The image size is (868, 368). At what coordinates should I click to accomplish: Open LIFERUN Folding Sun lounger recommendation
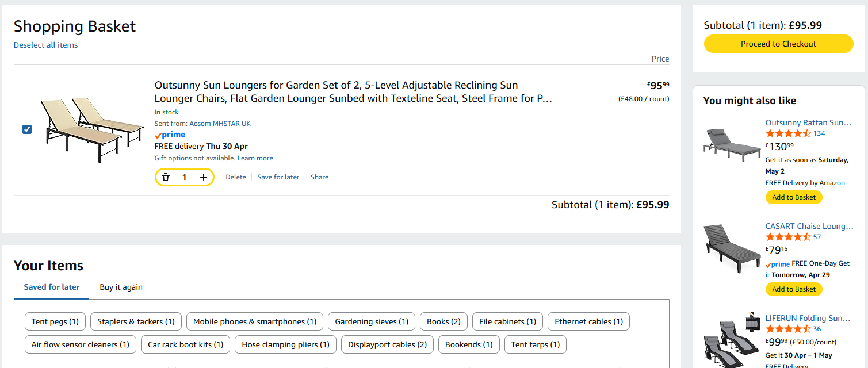coord(808,318)
